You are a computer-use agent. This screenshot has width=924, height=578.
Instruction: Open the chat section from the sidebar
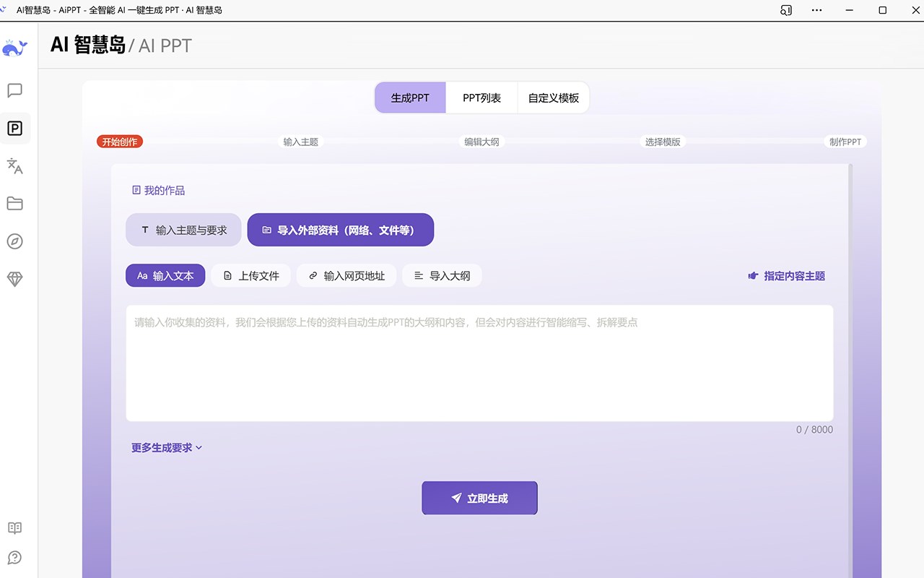click(14, 90)
